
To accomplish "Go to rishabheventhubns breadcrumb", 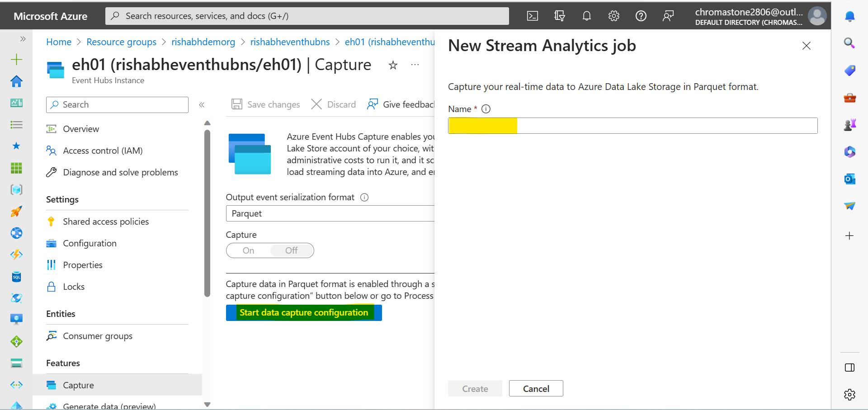I will [x=290, y=42].
